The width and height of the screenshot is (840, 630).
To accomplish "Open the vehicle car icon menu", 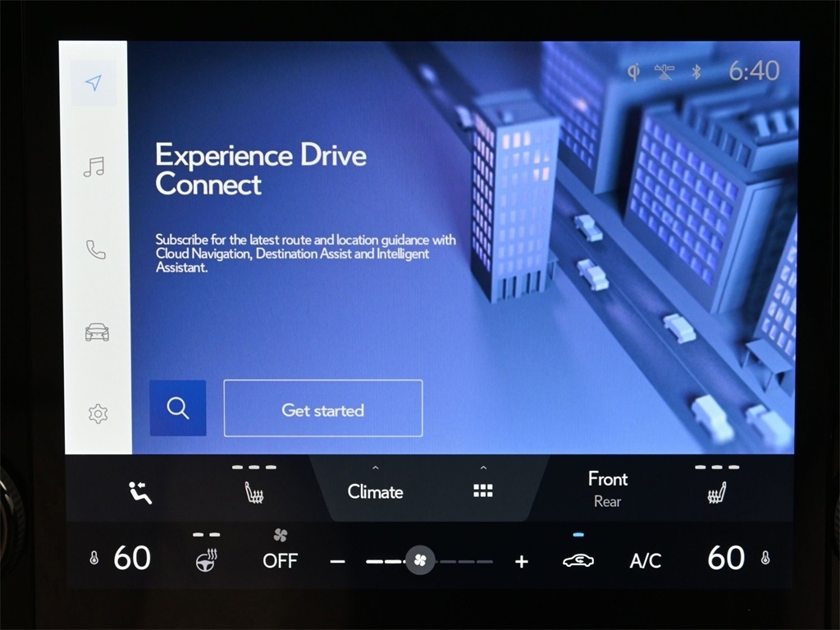I will point(97,331).
